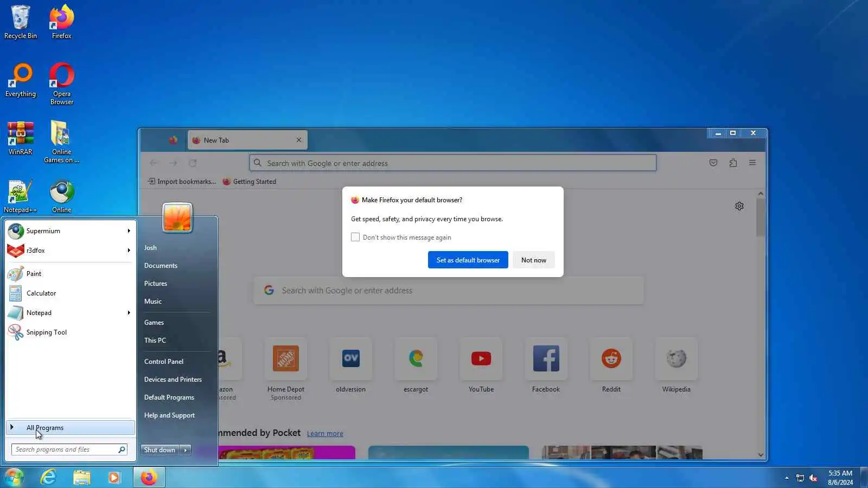The width and height of the screenshot is (868, 488).
Task: Open Paint from Start menu
Action: [69, 274]
